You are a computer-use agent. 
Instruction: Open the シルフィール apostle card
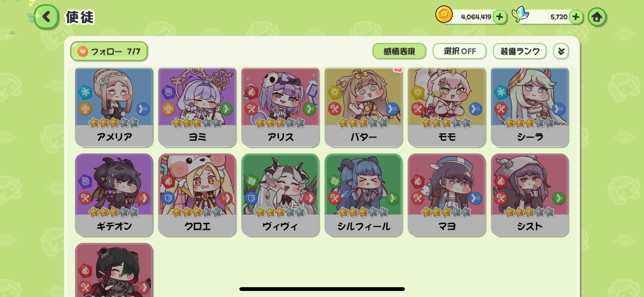(364, 195)
